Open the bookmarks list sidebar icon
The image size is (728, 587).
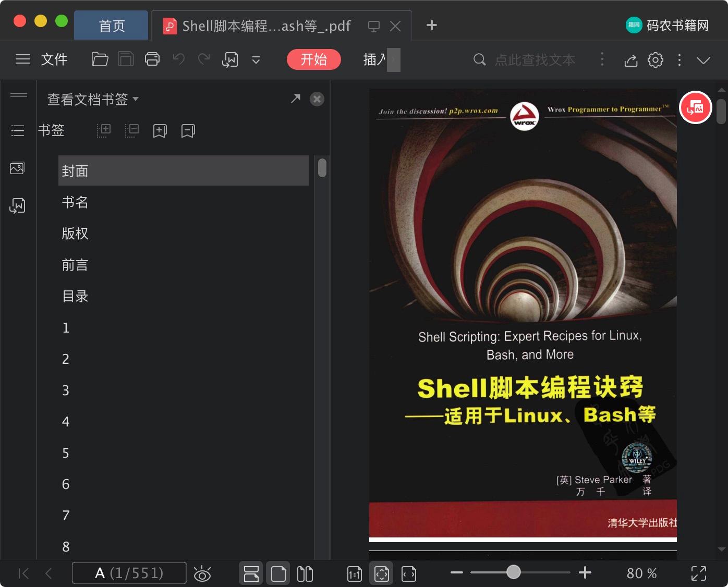pos(18,130)
